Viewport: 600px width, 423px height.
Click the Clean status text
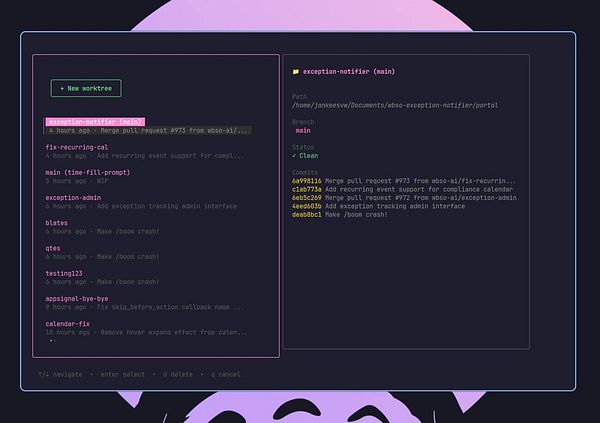click(x=308, y=156)
